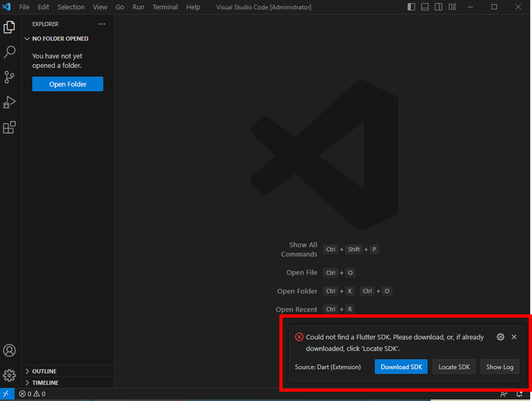
Task: Click the 'Open Recent' shortcut label
Action: point(296,309)
